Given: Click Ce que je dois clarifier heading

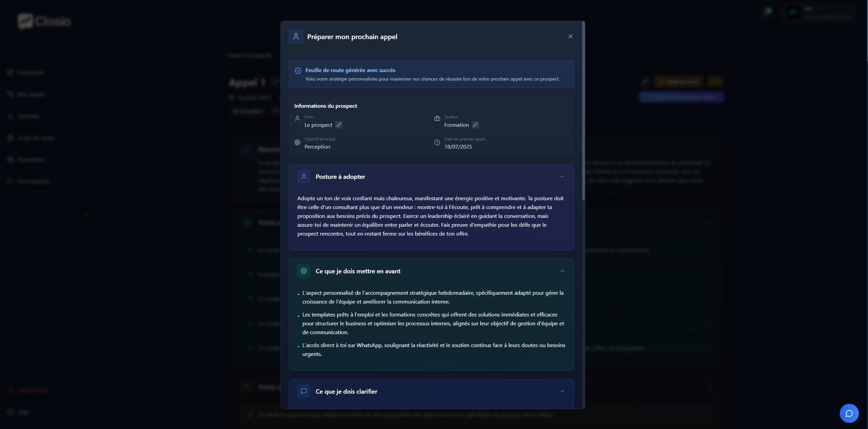Looking at the screenshot, I should [346, 392].
